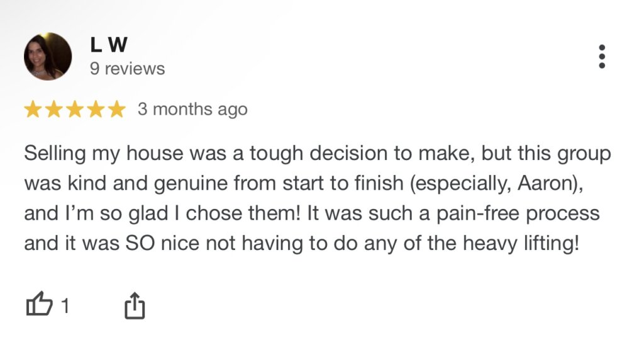
Task: Click the third gold rating star
Action: point(75,110)
